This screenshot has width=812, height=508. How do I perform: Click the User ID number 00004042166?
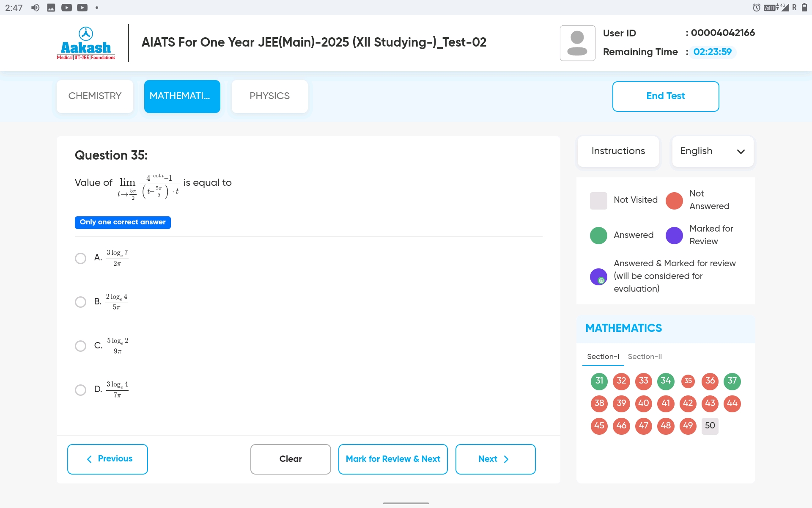723,33
